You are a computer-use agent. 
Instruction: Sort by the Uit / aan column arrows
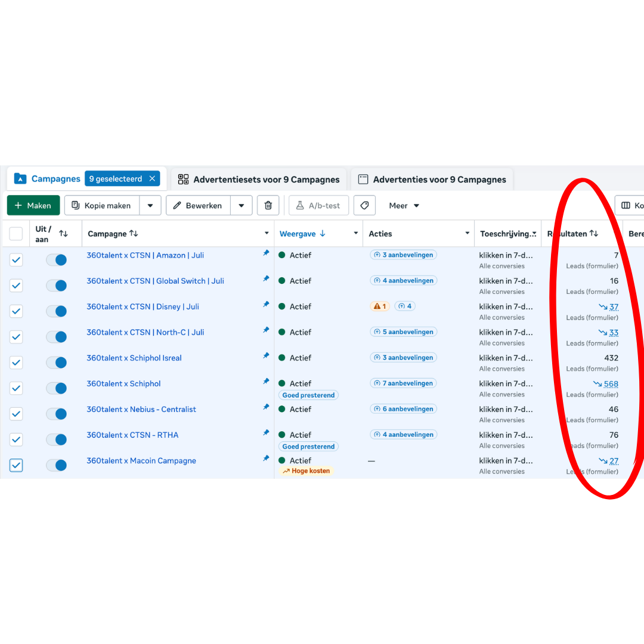click(x=63, y=234)
